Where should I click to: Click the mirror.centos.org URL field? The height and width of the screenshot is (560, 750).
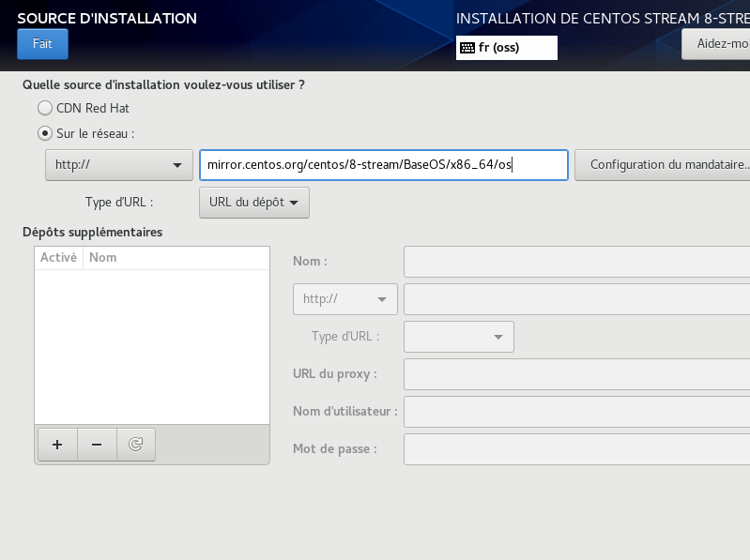click(x=383, y=165)
